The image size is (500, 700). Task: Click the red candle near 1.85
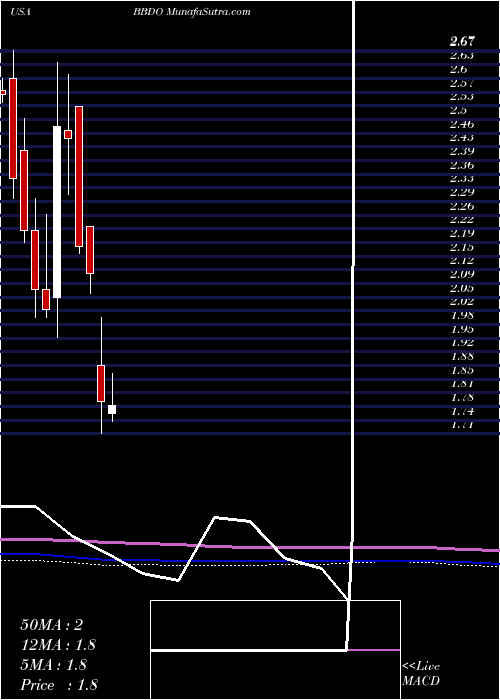101,383
